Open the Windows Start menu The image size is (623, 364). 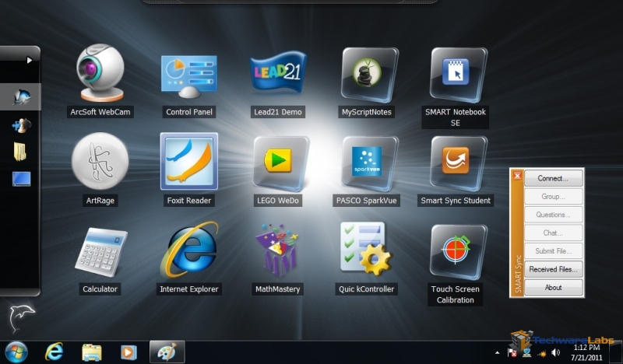(16, 352)
